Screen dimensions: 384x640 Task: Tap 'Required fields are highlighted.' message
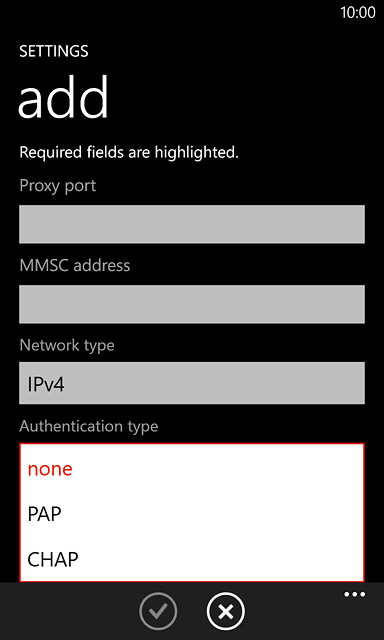[129, 153]
